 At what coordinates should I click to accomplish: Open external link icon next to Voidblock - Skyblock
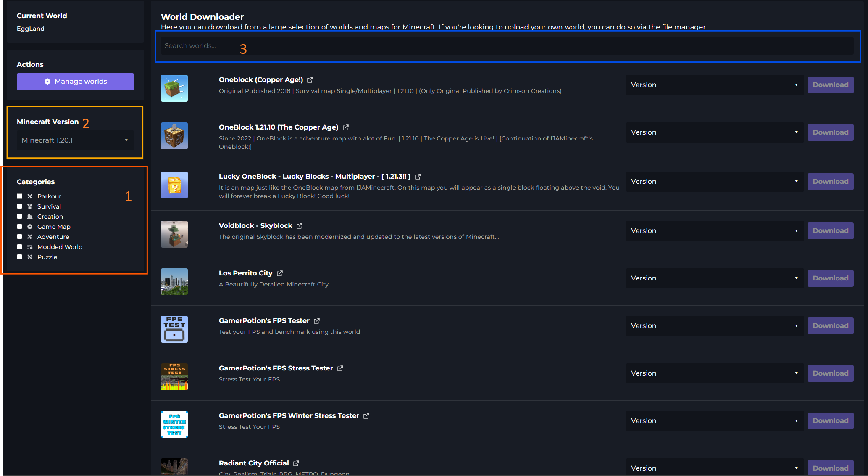300,226
